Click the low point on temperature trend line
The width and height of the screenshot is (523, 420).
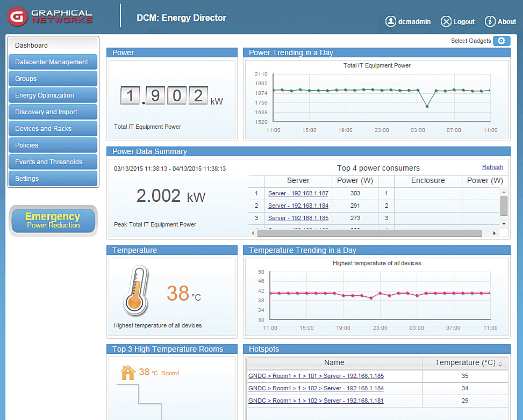[x=371, y=298]
